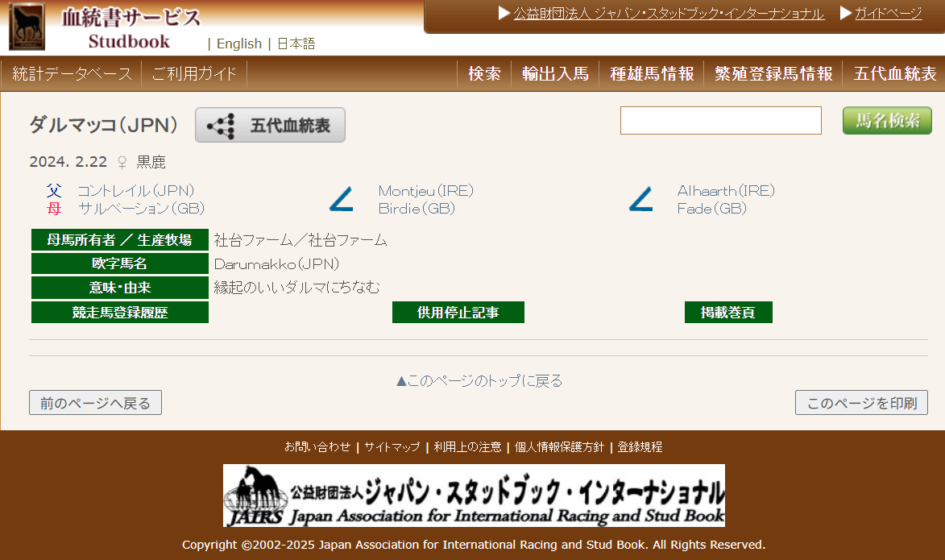Click the arrow icon before Alhaarth (IRE)

click(x=640, y=200)
